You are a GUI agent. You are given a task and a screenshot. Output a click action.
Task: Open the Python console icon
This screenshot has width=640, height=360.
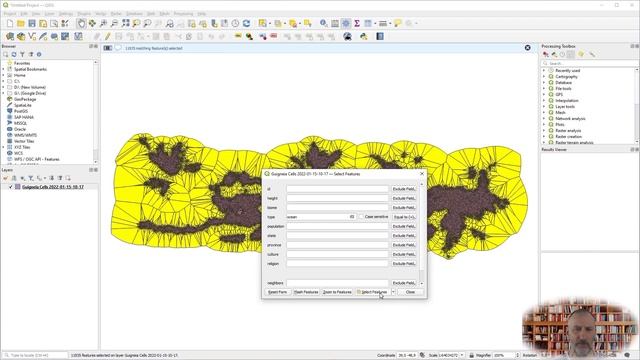pos(364,37)
